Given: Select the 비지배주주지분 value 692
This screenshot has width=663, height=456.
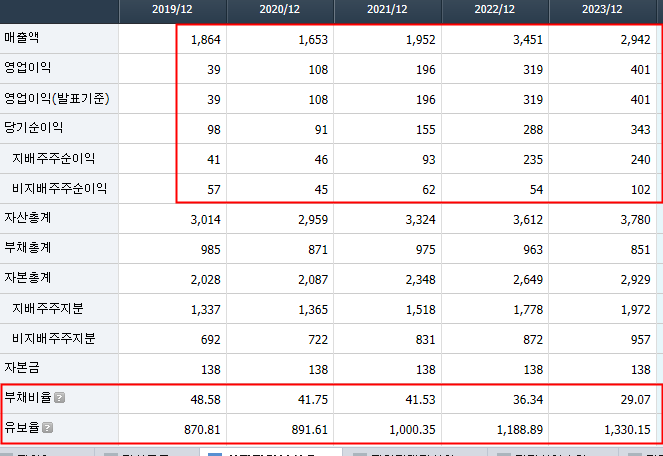Looking at the screenshot, I should (x=211, y=340).
